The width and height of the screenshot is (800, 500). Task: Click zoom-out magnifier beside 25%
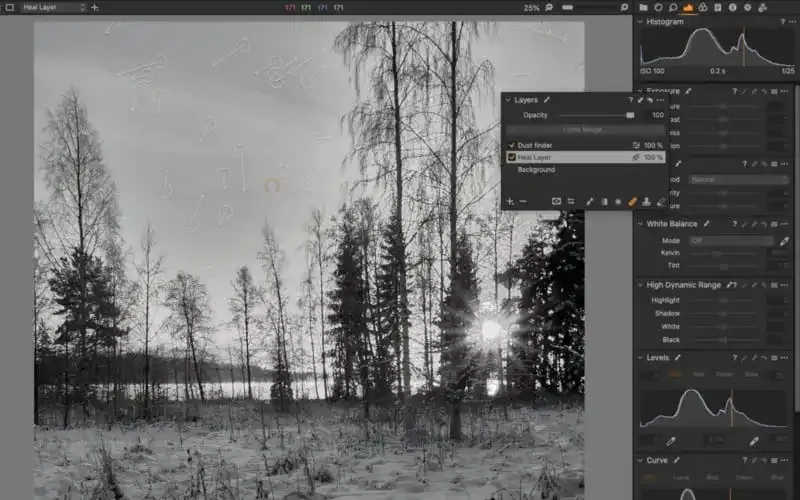pyautogui.click(x=549, y=7)
